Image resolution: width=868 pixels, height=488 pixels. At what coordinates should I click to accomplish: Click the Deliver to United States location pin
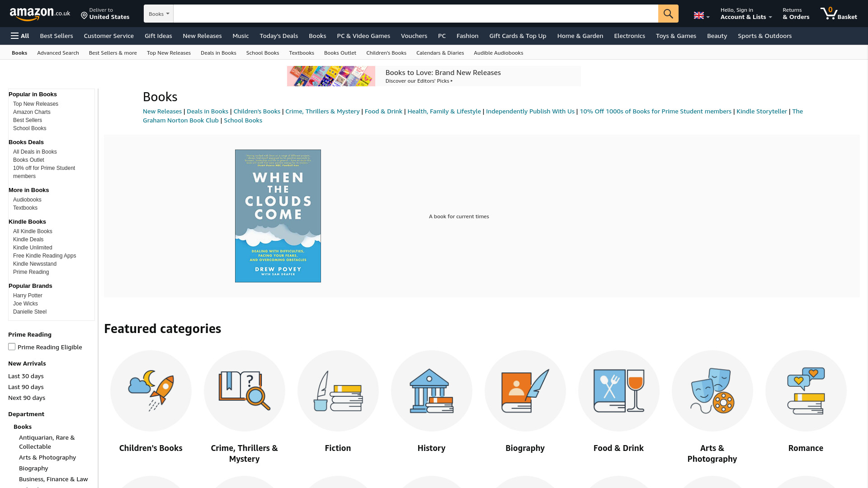[84, 16]
